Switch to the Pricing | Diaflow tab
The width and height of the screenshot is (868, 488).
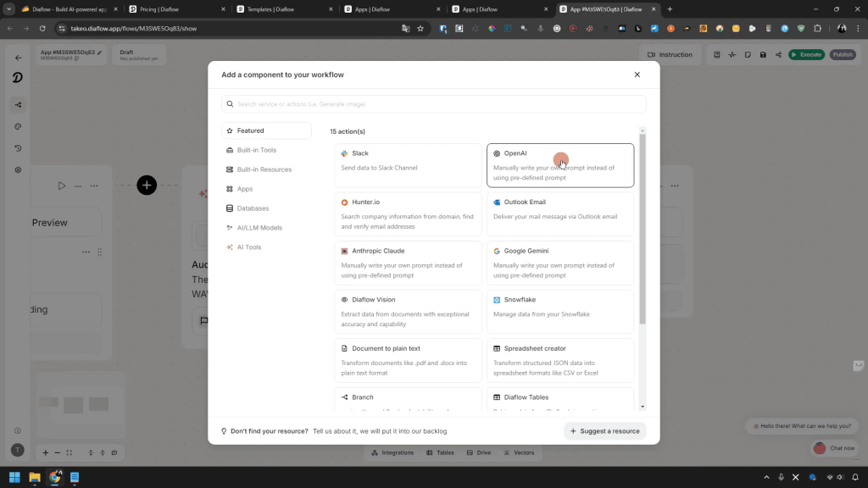click(x=177, y=9)
